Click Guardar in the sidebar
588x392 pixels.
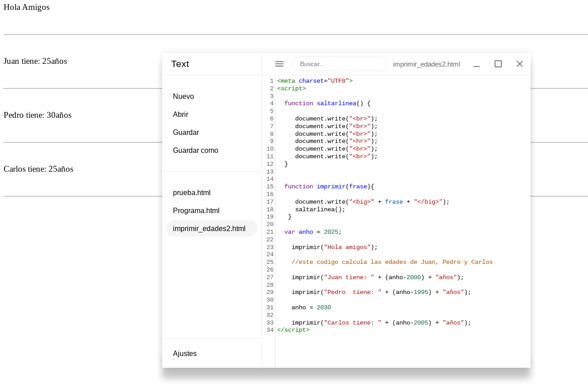(x=186, y=132)
